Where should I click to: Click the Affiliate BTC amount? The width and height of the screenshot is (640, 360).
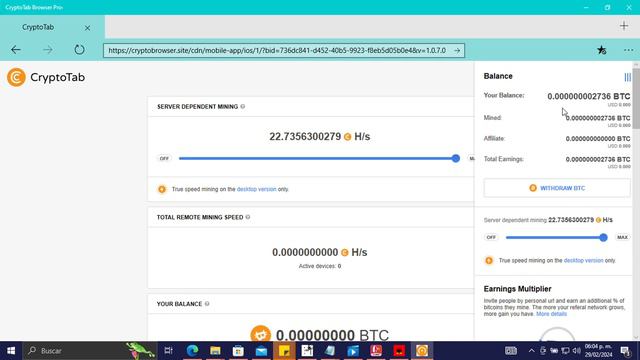pyautogui.click(x=598, y=139)
